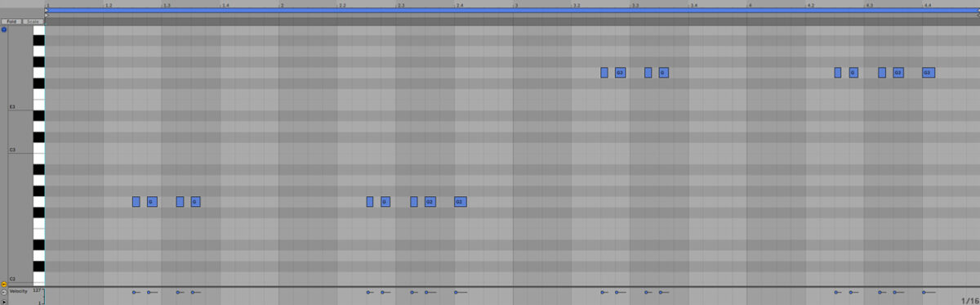Viewport: 980px width, 305px height.
Task: Click ruler position 4.2
Action: 811,5
